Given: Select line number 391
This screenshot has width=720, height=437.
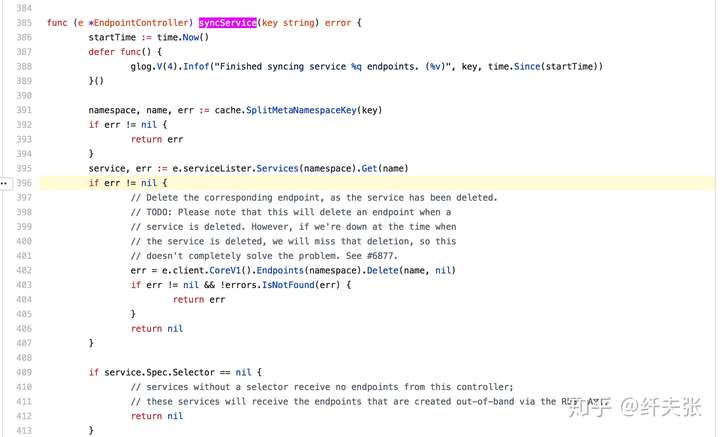Looking at the screenshot, I should point(24,110).
